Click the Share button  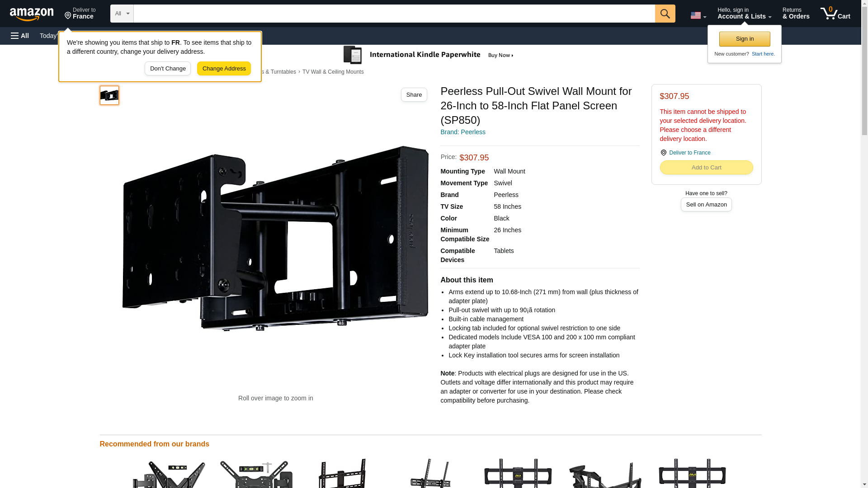pyautogui.click(x=414, y=94)
